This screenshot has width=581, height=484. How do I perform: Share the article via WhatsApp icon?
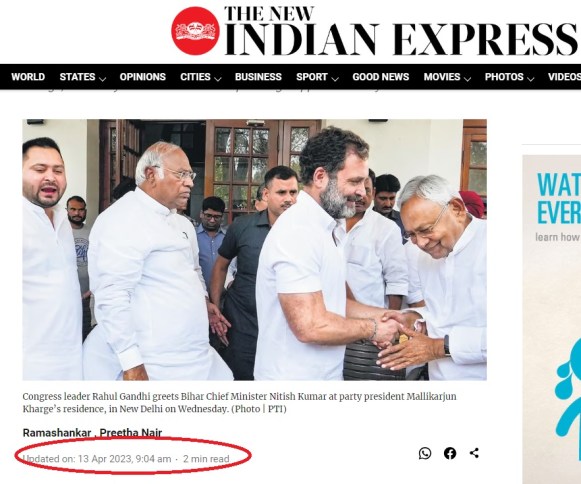[x=425, y=453]
